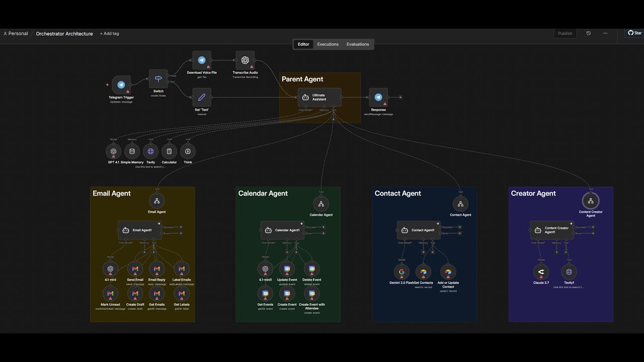
Task: Click the Calendar Agent sticky note title
Action: coord(263,193)
